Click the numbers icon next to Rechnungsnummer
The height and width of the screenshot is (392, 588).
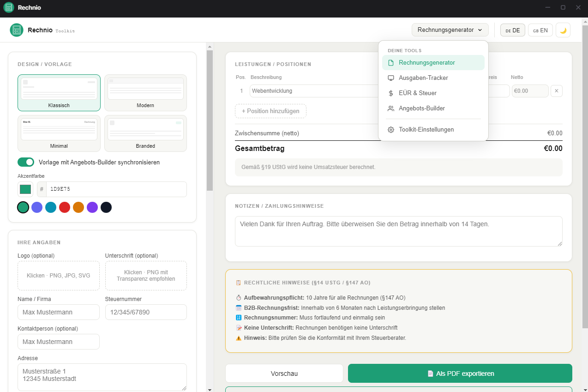point(239,318)
